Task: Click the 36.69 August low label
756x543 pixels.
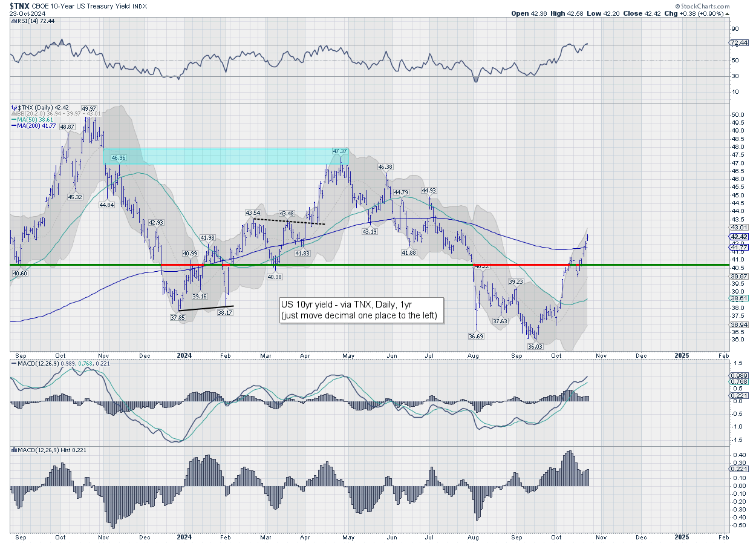Action: point(477,335)
